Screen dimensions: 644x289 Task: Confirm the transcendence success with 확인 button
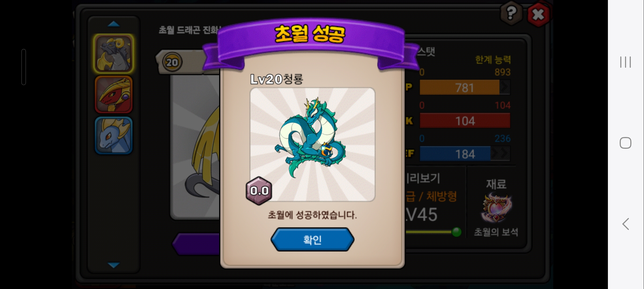click(312, 239)
